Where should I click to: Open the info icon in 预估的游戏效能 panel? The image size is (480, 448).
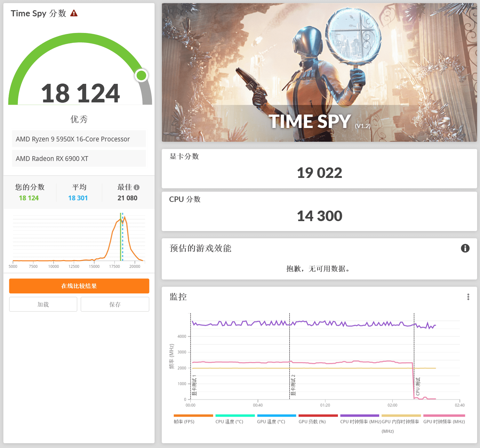point(465,248)
